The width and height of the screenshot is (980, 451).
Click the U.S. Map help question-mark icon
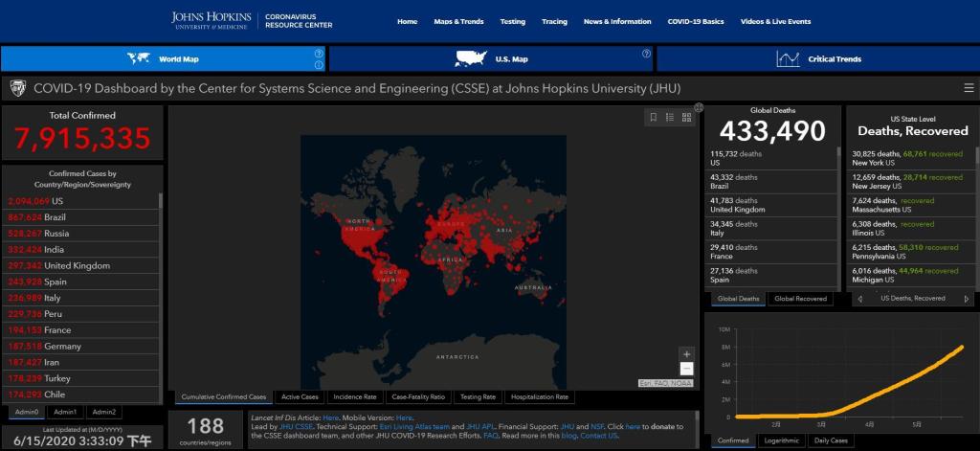[646, 54]
